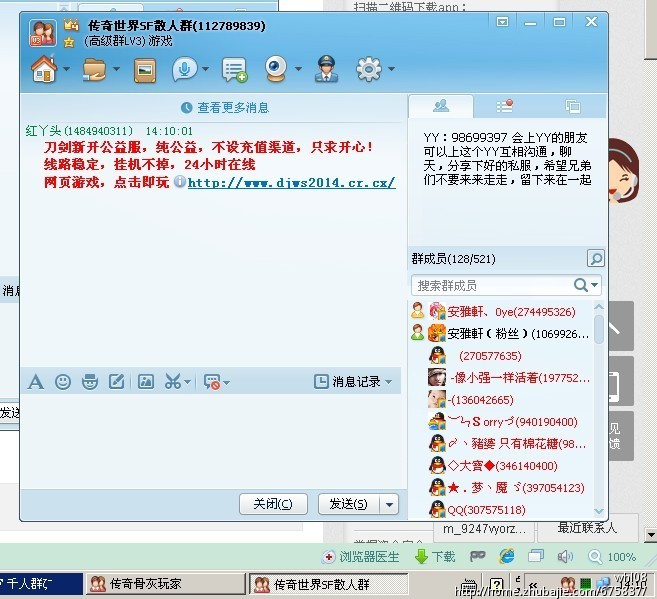Screen dimensions: 657x599
Task: Click the masked-face magic emoticon icon
Action: tap(90, 382)
